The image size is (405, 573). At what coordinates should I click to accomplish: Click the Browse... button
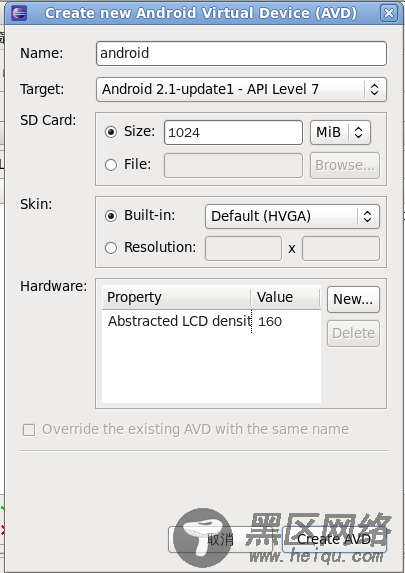[345, 166]
